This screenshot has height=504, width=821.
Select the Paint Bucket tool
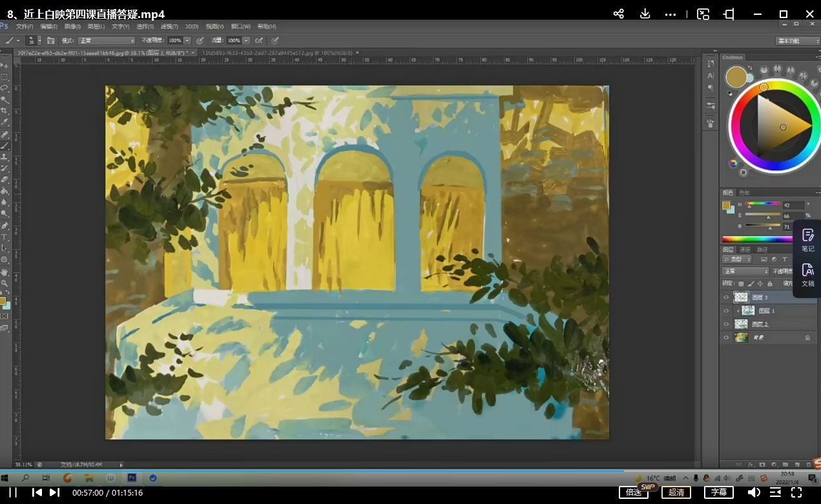[x=5, y=191]
